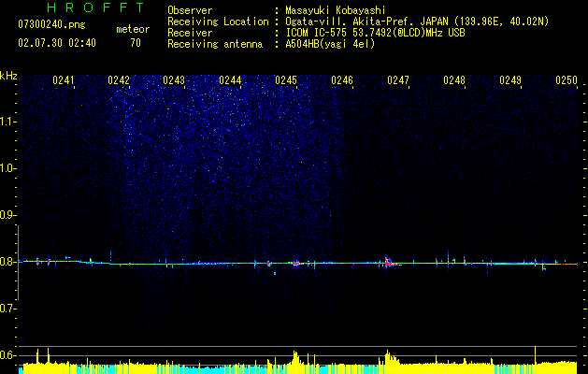Click the 0245 time marker

coord(286,80)
